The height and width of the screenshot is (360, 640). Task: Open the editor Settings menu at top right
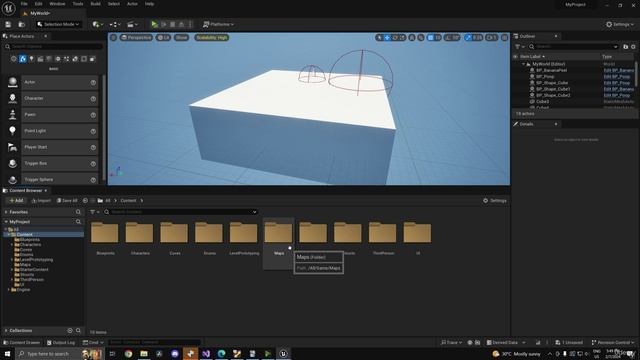tap(620, 24)
